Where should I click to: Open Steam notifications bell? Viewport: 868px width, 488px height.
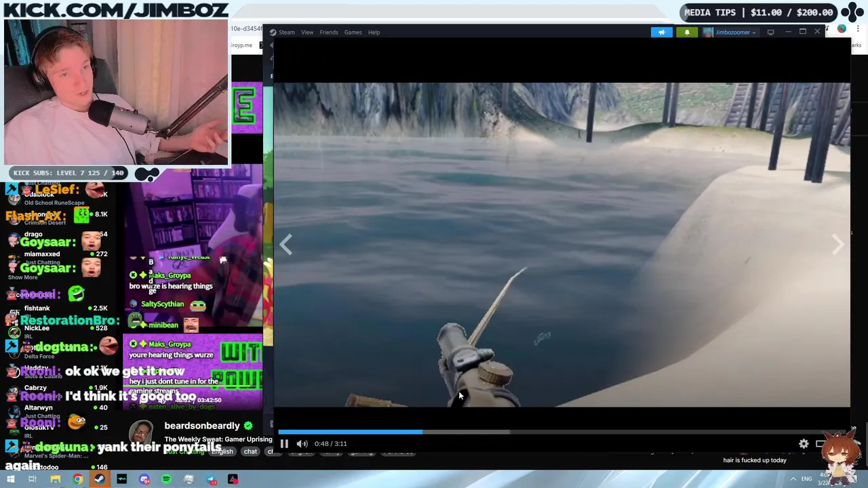pos(687,32)
